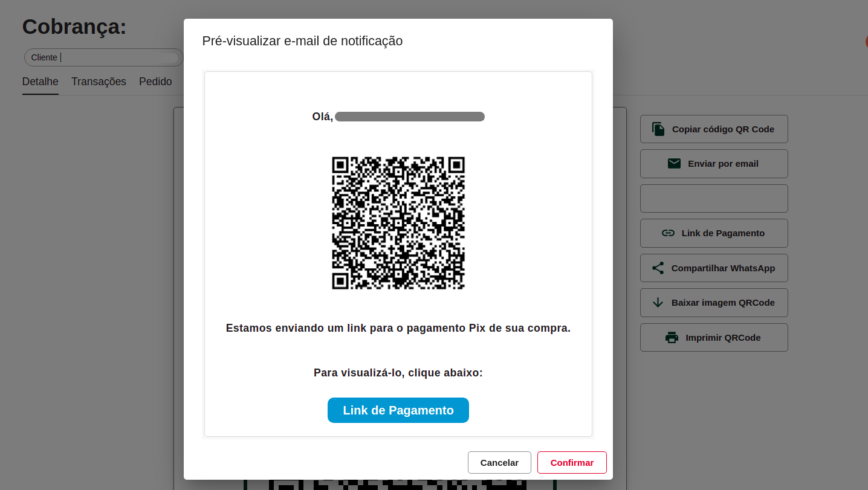The width and height of the screenshot is (868, 490).
Task: Click the printer icon on Imprimir QRCode
Action: coord(672,337)
